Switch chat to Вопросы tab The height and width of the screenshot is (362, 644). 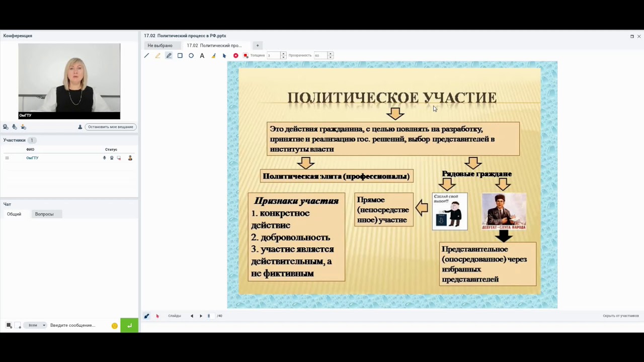point(44,214)
